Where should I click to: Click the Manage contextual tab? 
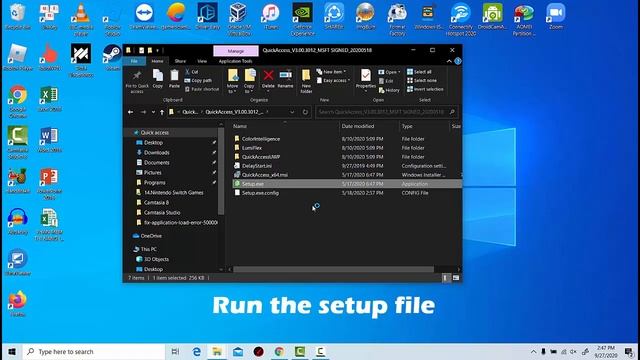coord(236,51)
